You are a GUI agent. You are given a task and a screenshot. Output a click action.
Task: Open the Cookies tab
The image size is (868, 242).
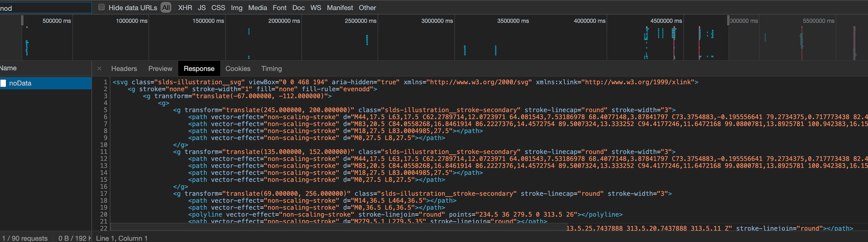(x=238, y=68)
